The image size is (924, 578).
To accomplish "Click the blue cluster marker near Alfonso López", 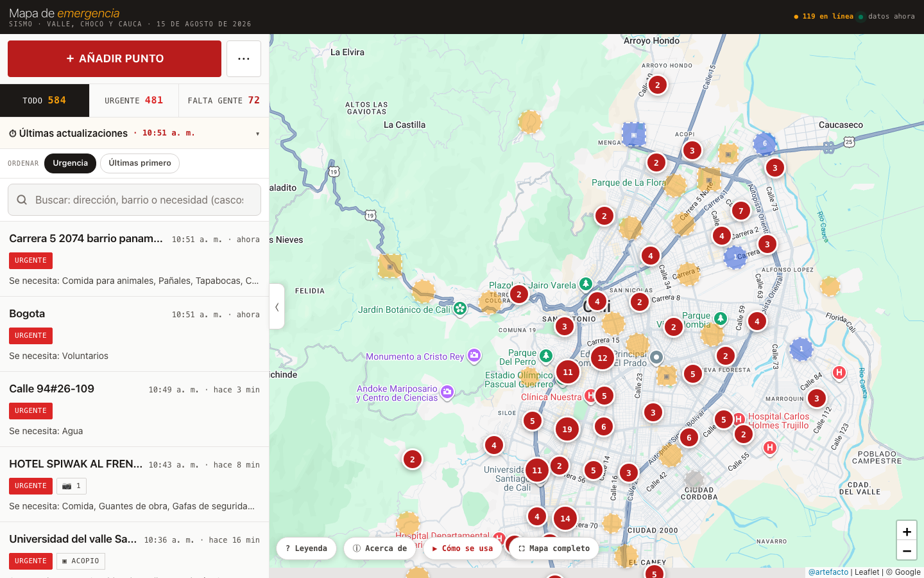I will [x=735, y=257].
